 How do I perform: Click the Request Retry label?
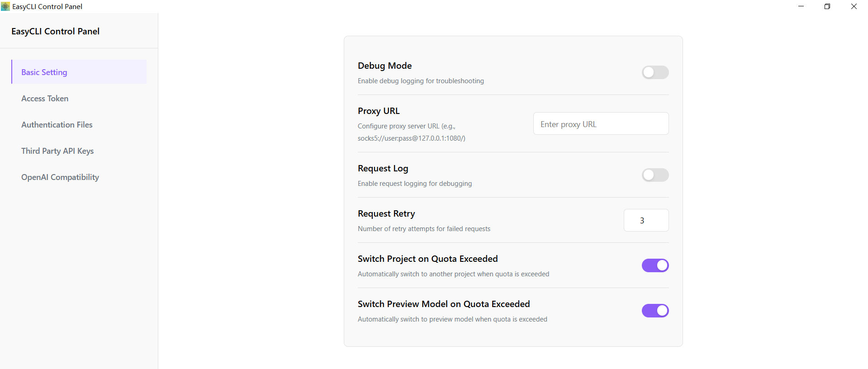point(386,213)
